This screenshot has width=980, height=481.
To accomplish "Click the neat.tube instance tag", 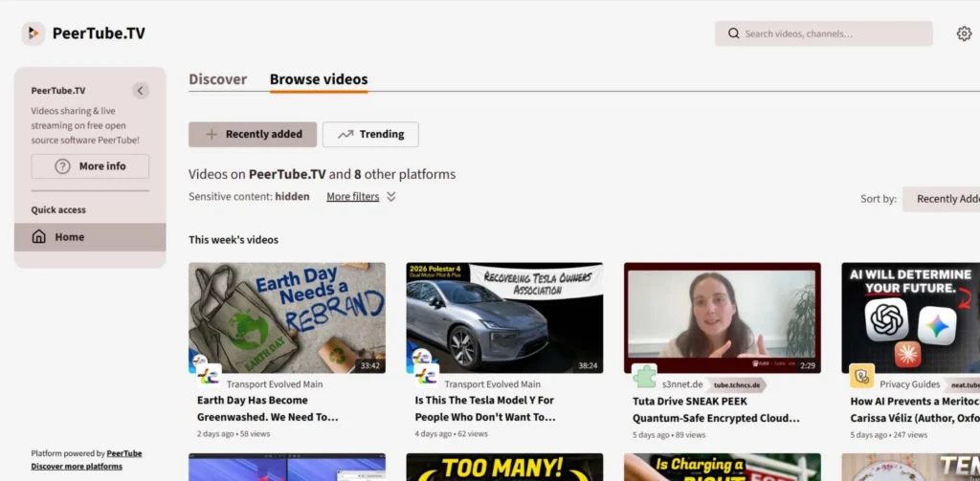I will pos(963,384).
